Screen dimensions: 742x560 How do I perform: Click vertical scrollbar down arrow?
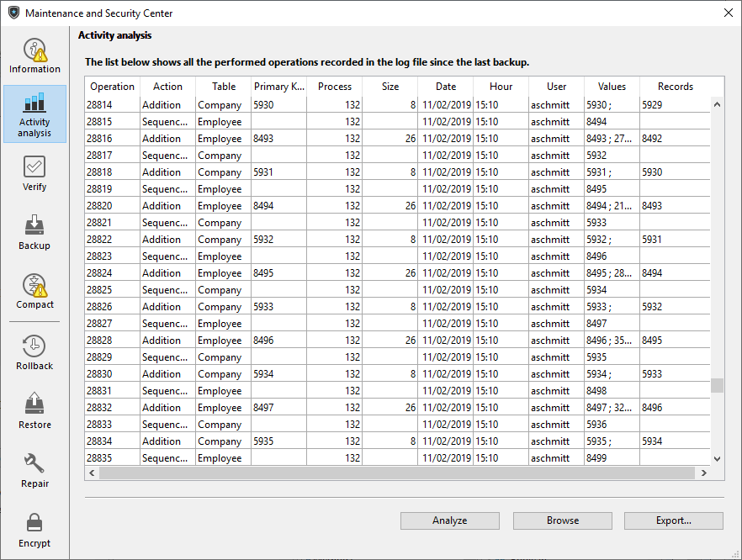[x=717, y=458]
